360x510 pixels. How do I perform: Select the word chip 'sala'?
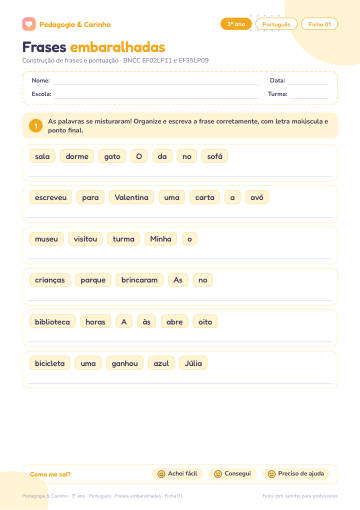tap(42, 156)
